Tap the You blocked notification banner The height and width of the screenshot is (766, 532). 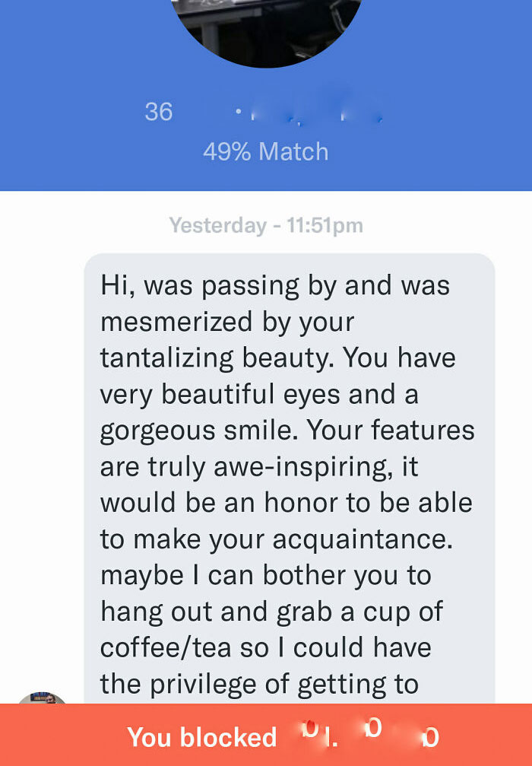pyautogui.click(x=266, y=736)
